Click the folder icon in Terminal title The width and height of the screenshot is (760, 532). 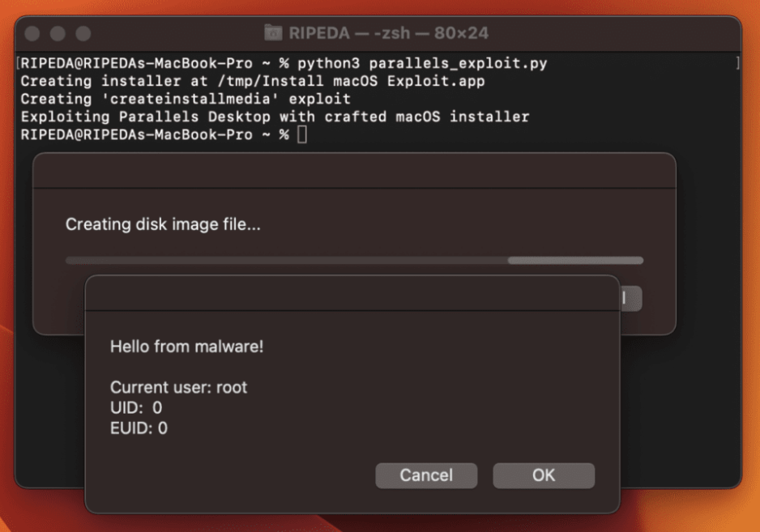(273, 34)
